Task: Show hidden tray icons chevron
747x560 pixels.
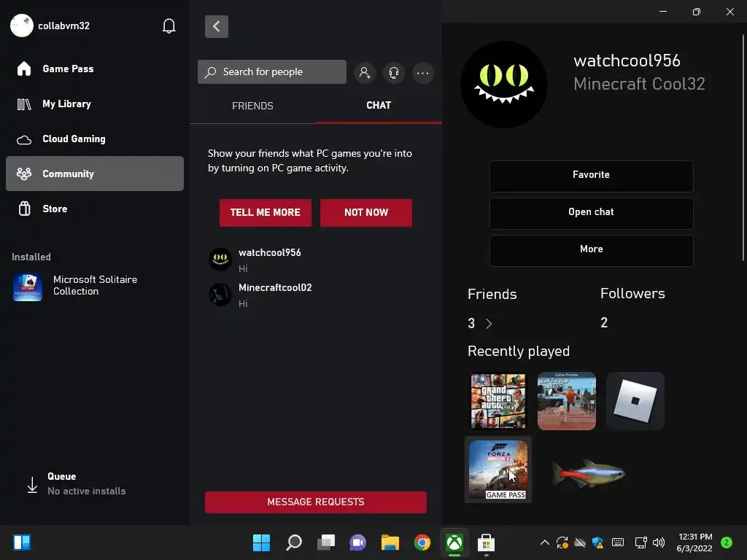Action: 544,542
